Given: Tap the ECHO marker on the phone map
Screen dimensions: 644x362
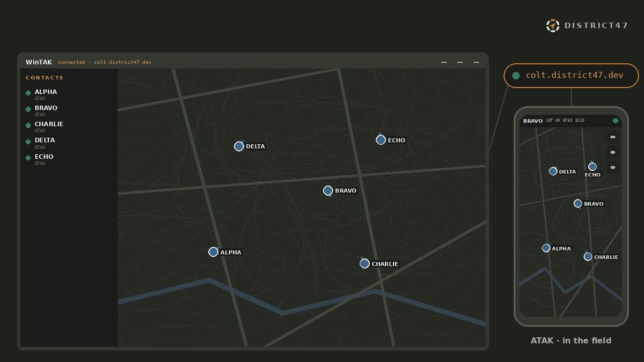Looking at the screenshot, I should tap(592, 167).
